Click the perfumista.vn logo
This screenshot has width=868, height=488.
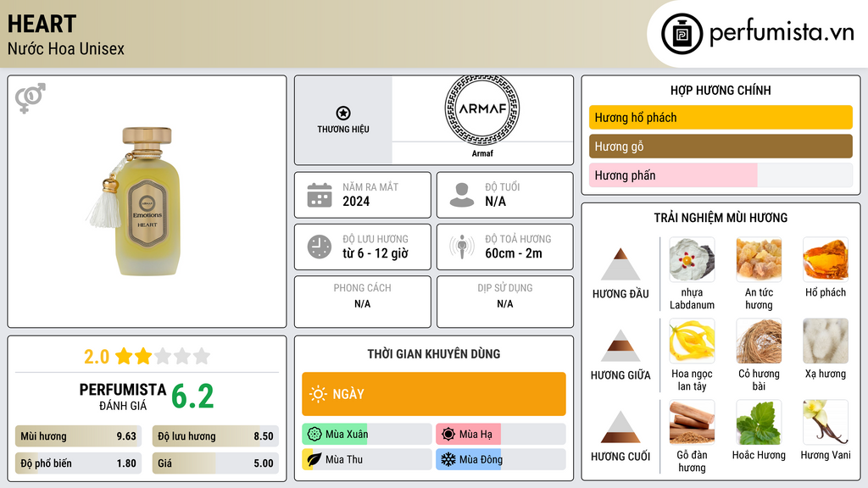tap(759, 34)
